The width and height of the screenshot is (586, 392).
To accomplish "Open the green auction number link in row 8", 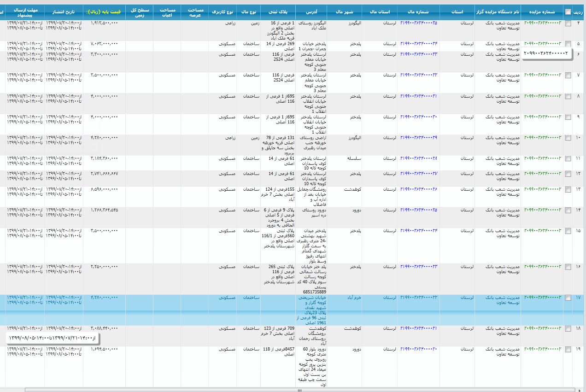I will pos(543,96).
